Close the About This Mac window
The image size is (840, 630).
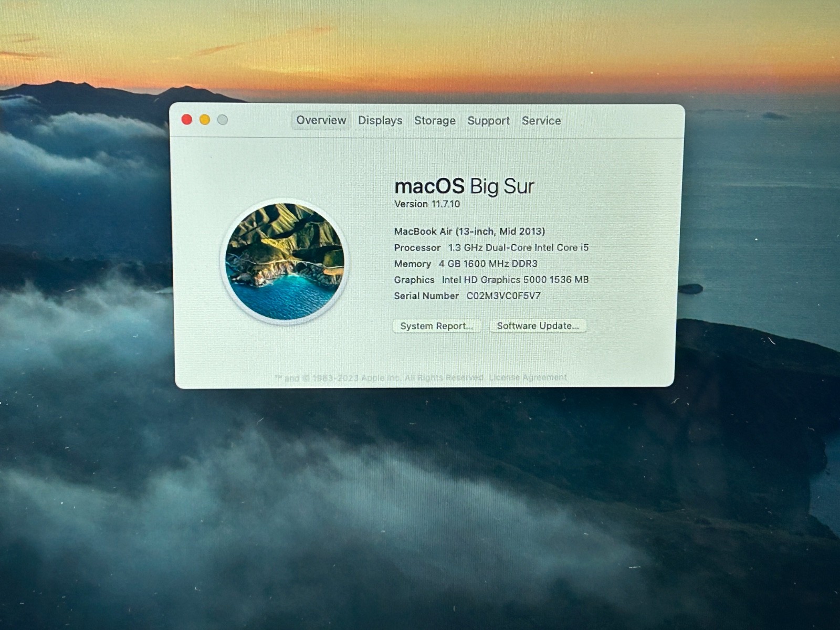[186, 120]
